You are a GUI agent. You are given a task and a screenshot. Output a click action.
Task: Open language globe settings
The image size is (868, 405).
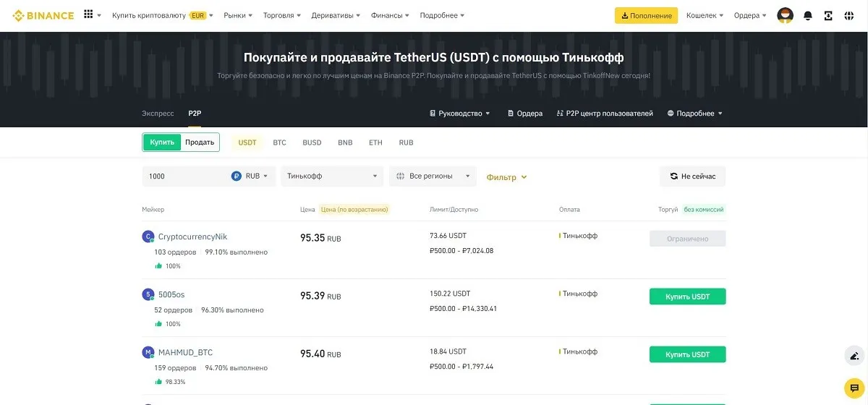point(849,15)
